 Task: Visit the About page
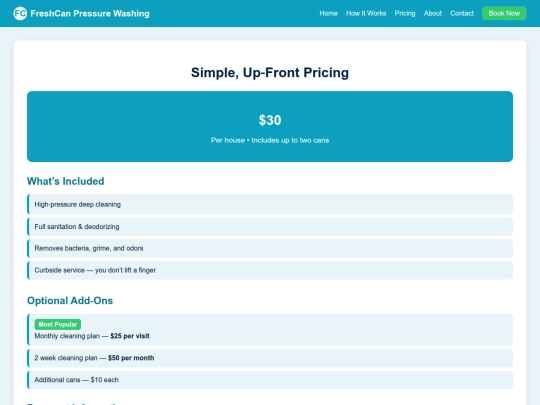click(x=433, y=13)
